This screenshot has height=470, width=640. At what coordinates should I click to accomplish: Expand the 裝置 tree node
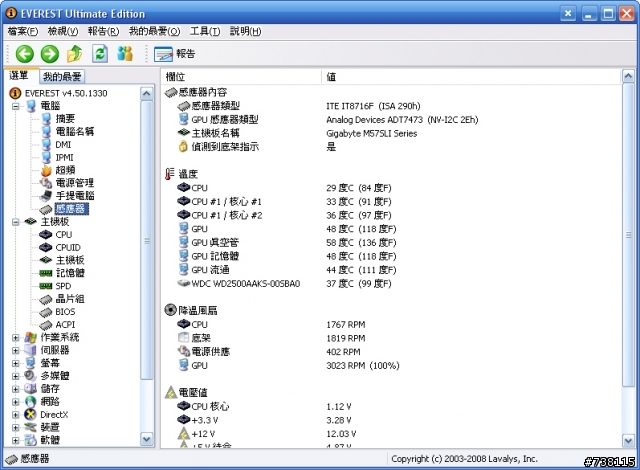tap(16, 428)
